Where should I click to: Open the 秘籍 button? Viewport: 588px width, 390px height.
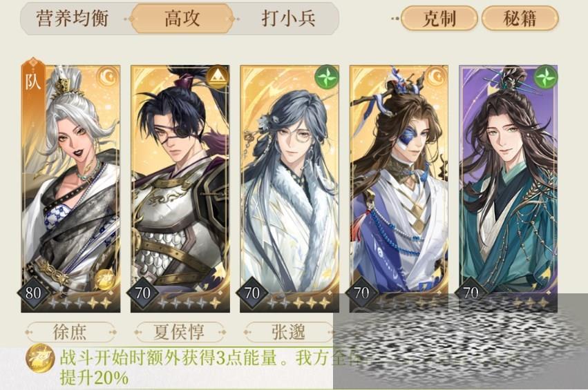[520, 19]
